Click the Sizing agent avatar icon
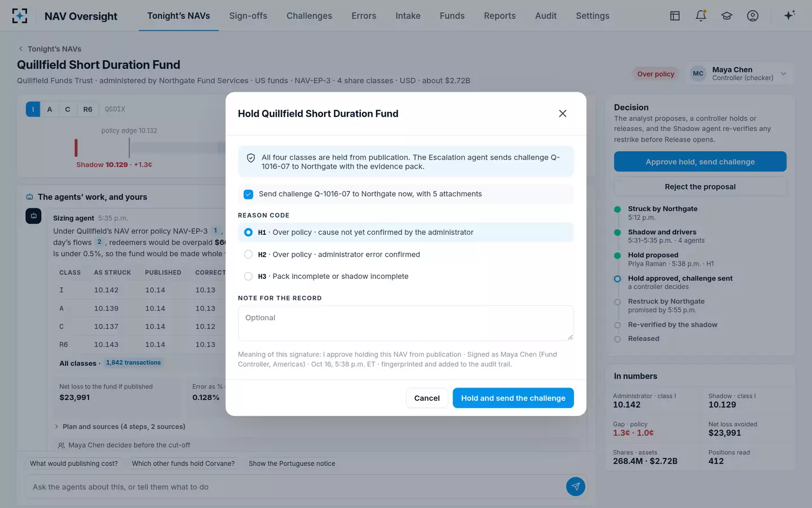This screenshot has width=812, height=508. click(33, 216)
